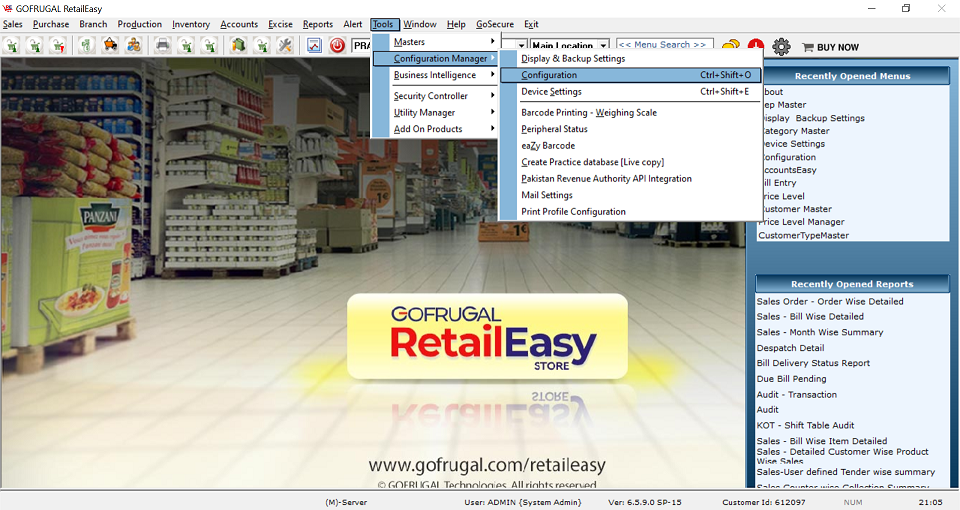Click the gold coins icon

coord(730,46)
